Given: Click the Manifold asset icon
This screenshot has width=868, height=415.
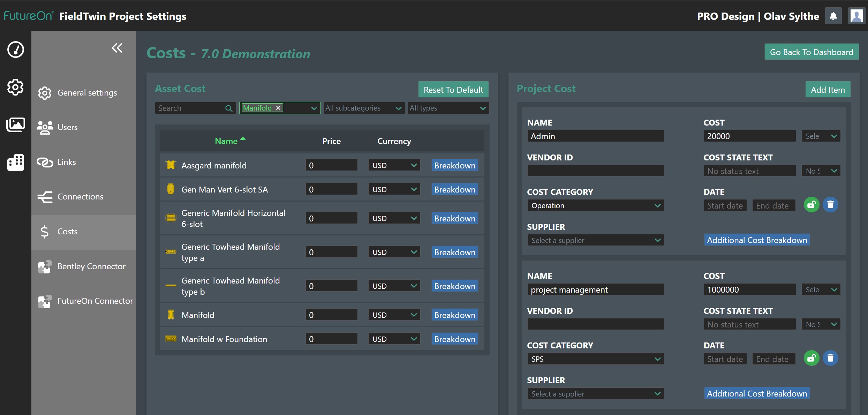Looking at the screenshot, I should pos(171,315).
